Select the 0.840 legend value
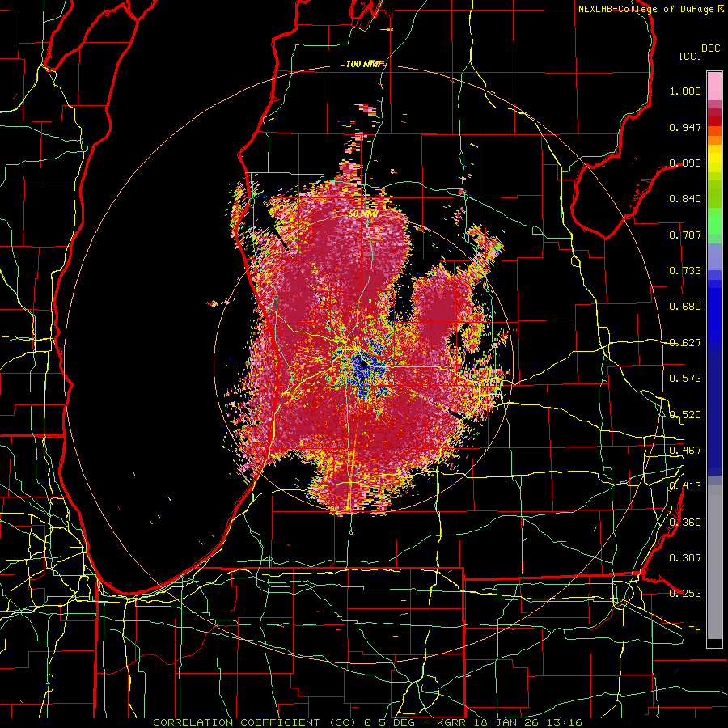 [x=685, y=199]
